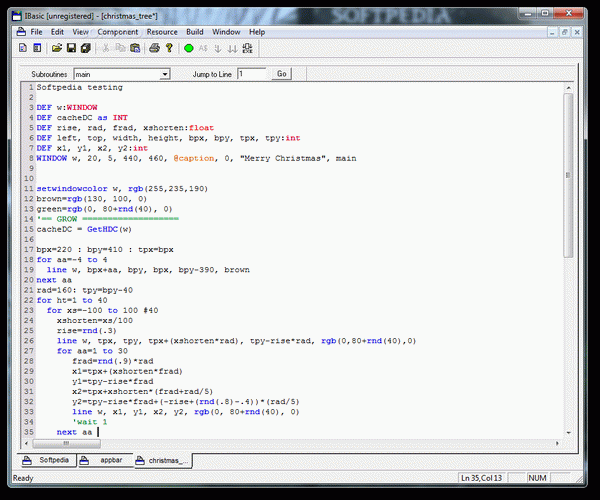600x500 pixels.
Task: Open the Help menu
Action: [257, 32]
